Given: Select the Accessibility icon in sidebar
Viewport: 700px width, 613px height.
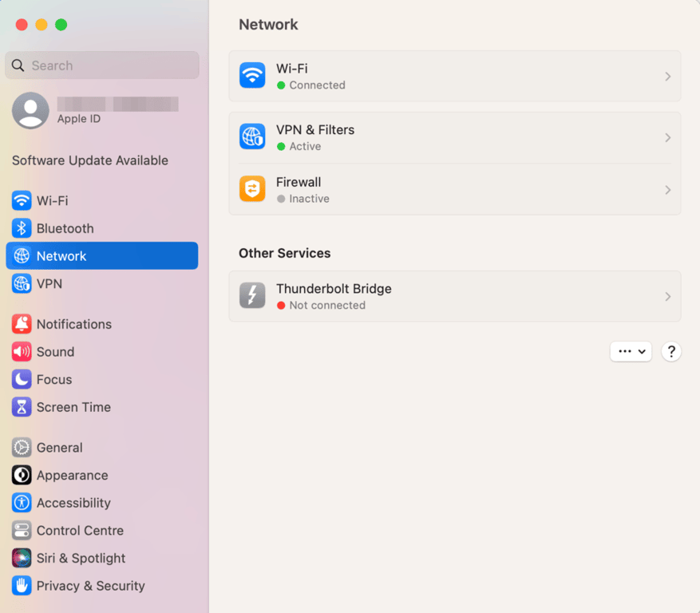Looking at the screenshot, I should [x=20, y=503].
